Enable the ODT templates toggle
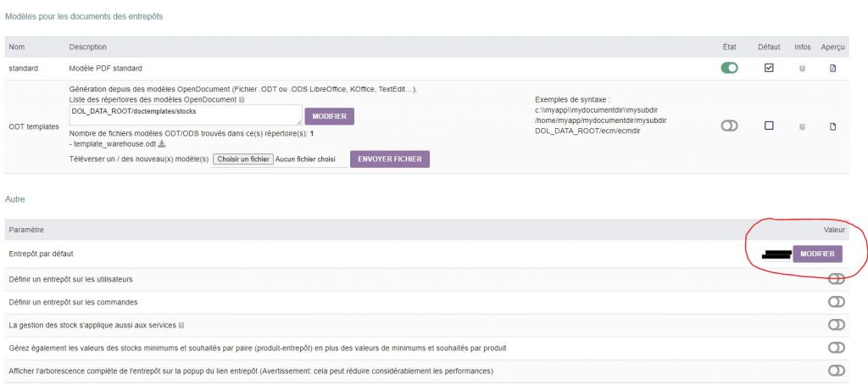Viewport: 868px width, 385px height. pos(729,126)
